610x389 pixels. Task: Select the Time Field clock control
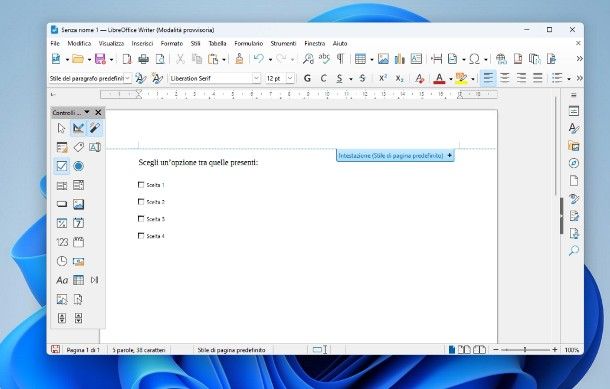pos(61,261)
